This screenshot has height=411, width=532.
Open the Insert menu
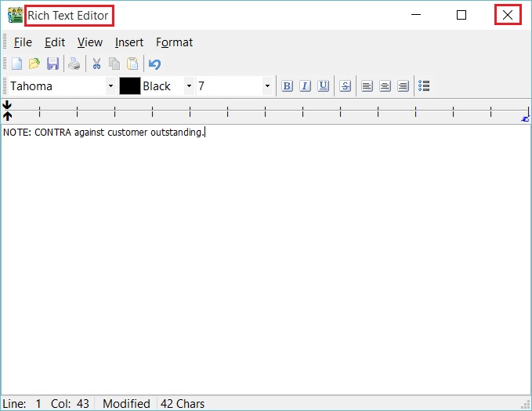(x=129, y=42)
